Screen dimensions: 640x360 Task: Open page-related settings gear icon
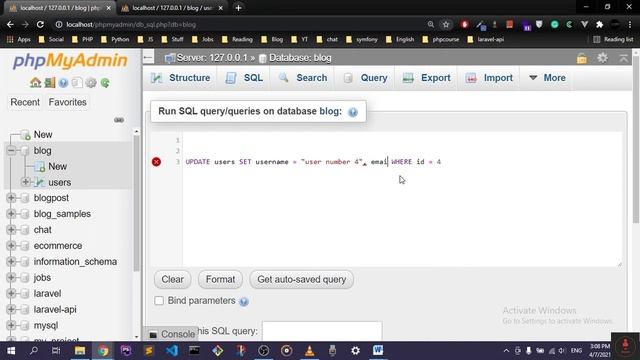tap(602, 58)
